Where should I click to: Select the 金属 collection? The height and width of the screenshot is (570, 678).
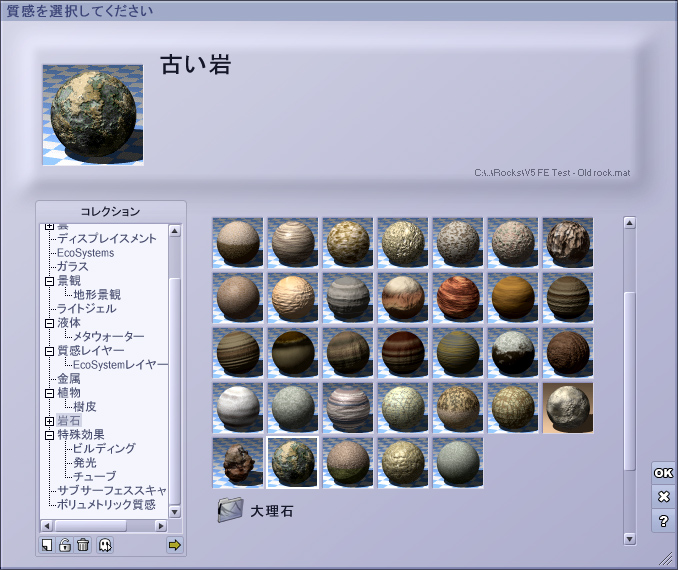tap(69, 379)
